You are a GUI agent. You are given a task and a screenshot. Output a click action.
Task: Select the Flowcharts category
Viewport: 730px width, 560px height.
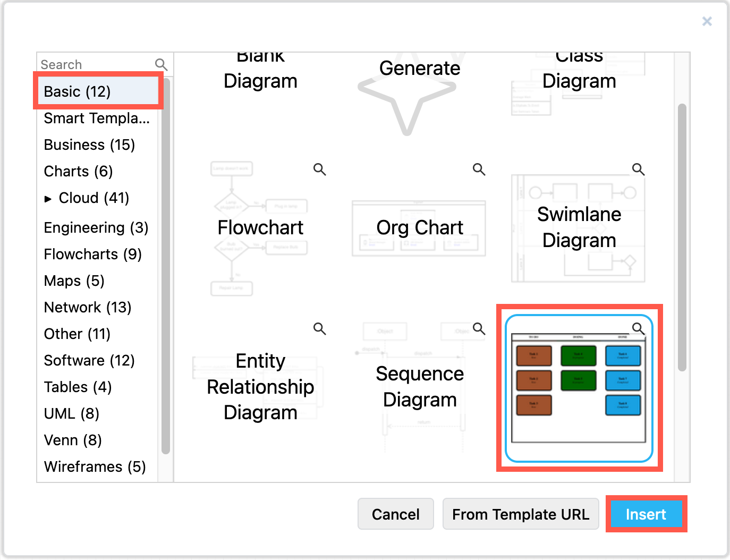point(92,254)
